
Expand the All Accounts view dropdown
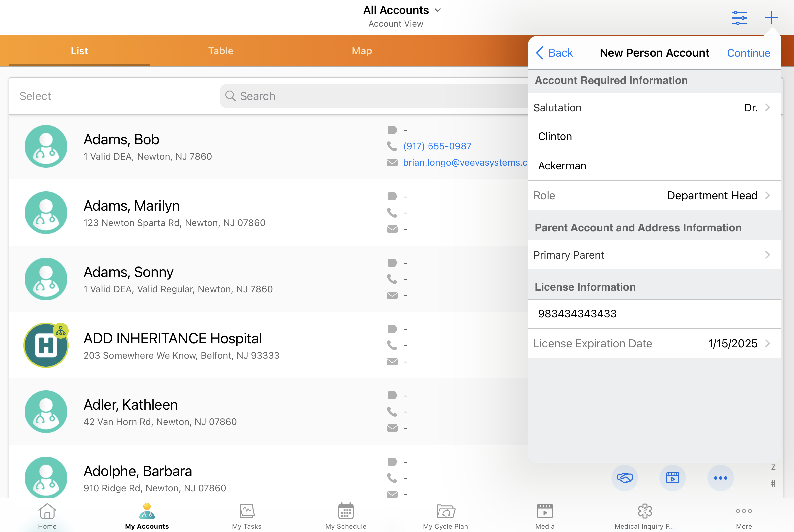tap(402, 10)
